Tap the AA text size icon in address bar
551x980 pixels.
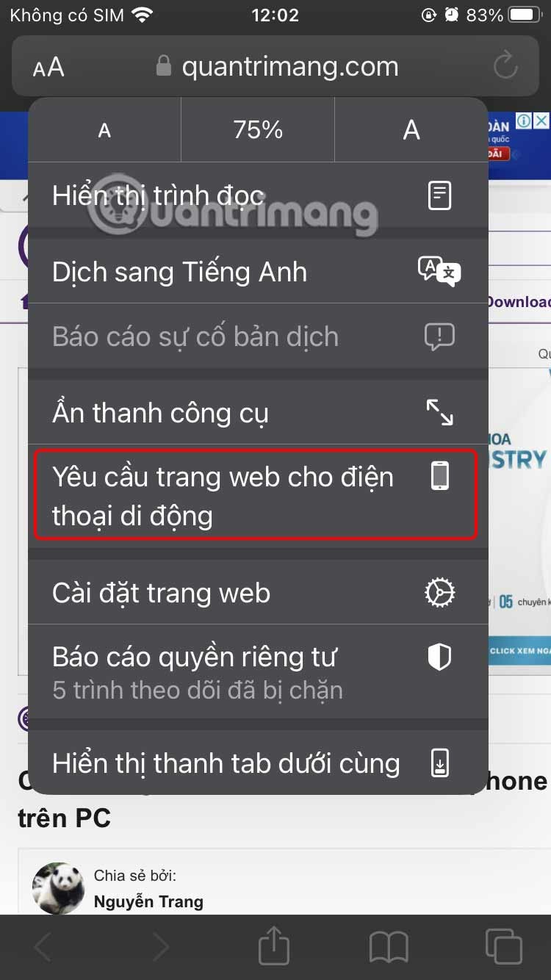click(48, 68)
